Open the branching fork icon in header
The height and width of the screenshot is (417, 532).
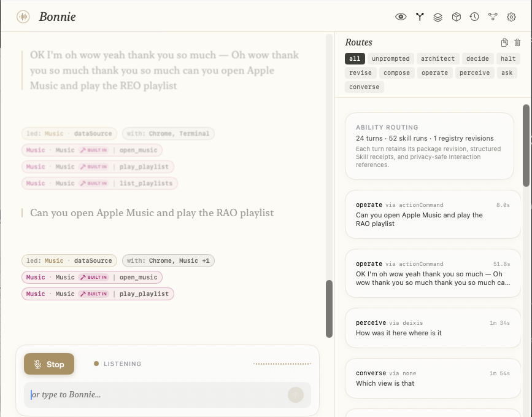click(x=420, y=17)
